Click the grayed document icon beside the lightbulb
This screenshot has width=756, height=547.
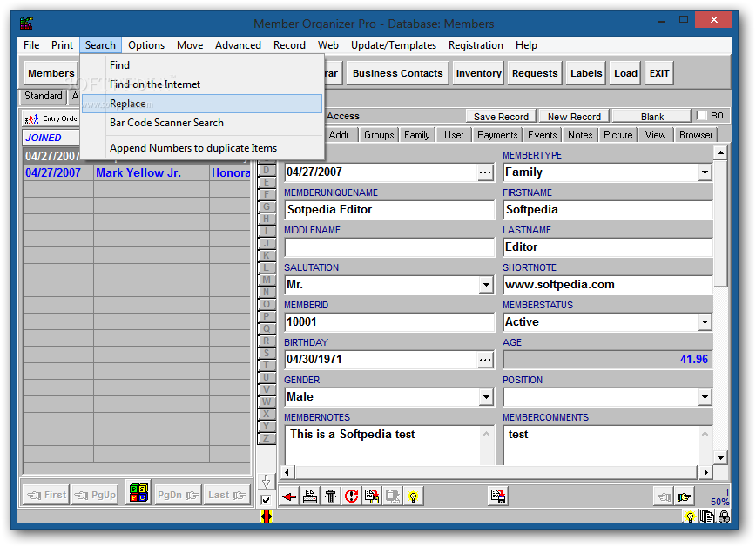[393, 496]
